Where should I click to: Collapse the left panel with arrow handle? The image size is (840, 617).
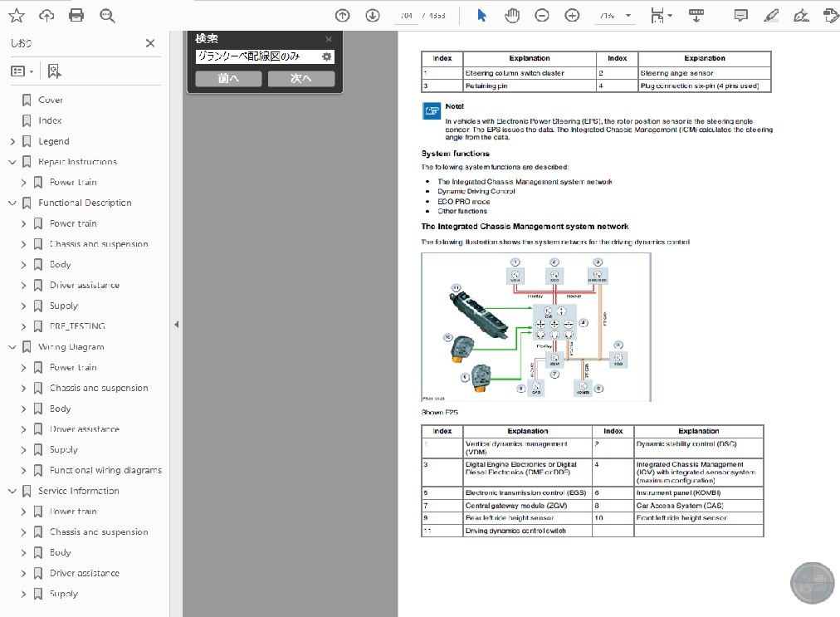[176, 325]
